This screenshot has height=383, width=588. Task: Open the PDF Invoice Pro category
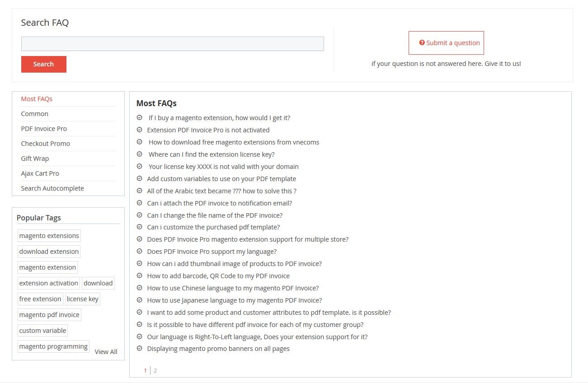[x=44, y=129]
